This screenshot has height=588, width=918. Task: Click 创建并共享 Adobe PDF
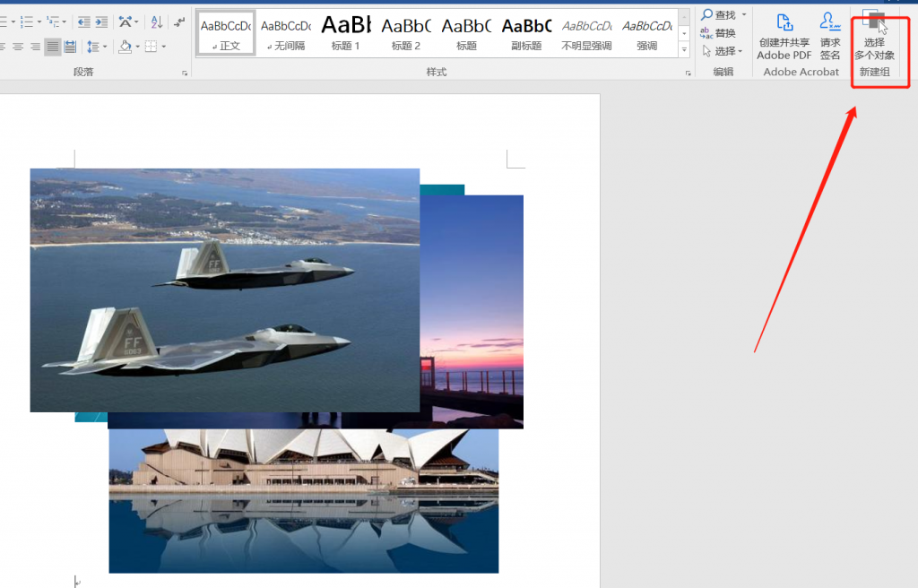point(784,37)
